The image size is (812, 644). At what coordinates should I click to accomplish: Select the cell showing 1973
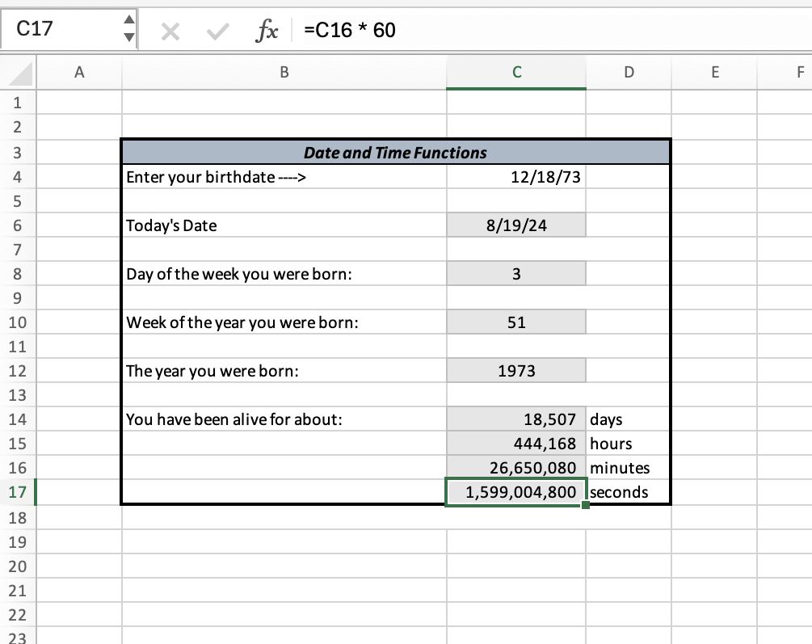[515, 370]
